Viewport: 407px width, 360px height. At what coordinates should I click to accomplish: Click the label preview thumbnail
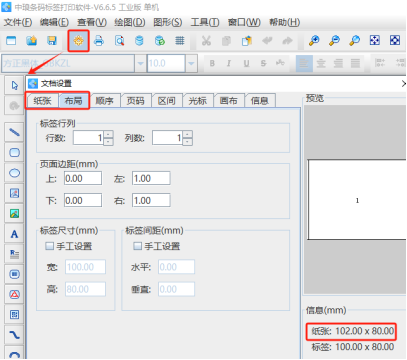pyautogui.click(x=357, y=200)
